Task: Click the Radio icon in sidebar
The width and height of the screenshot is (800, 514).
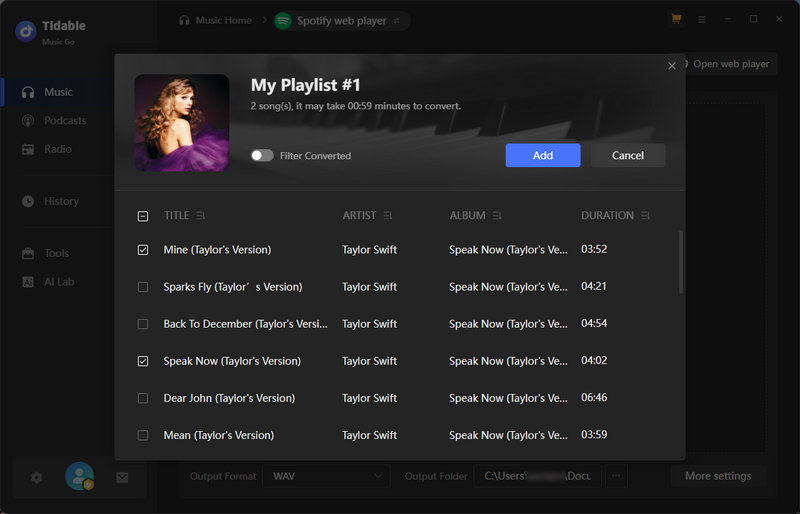Action: (28, 150)
